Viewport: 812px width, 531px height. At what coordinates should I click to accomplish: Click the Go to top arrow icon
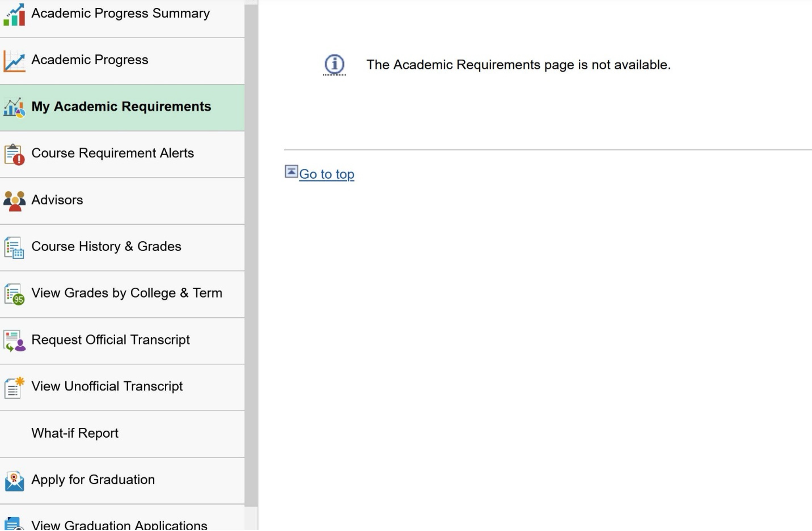tap(291, 172)
